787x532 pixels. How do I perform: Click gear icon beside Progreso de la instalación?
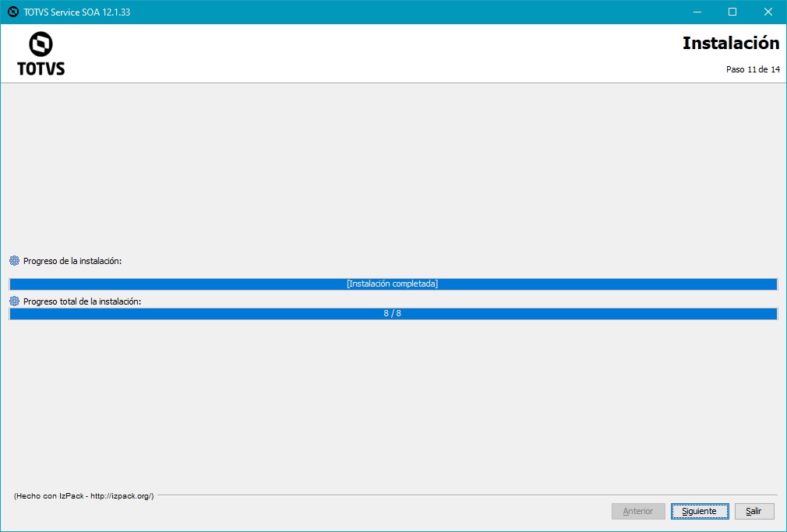(x=14, y=260)
